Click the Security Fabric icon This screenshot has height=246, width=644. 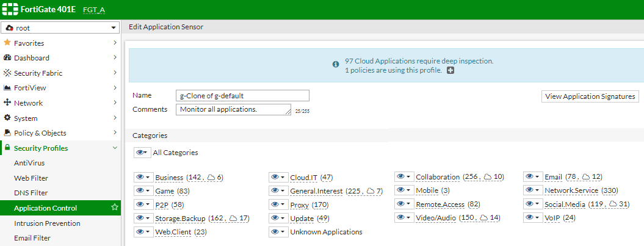pyautogui.click(x=7, y=73)
